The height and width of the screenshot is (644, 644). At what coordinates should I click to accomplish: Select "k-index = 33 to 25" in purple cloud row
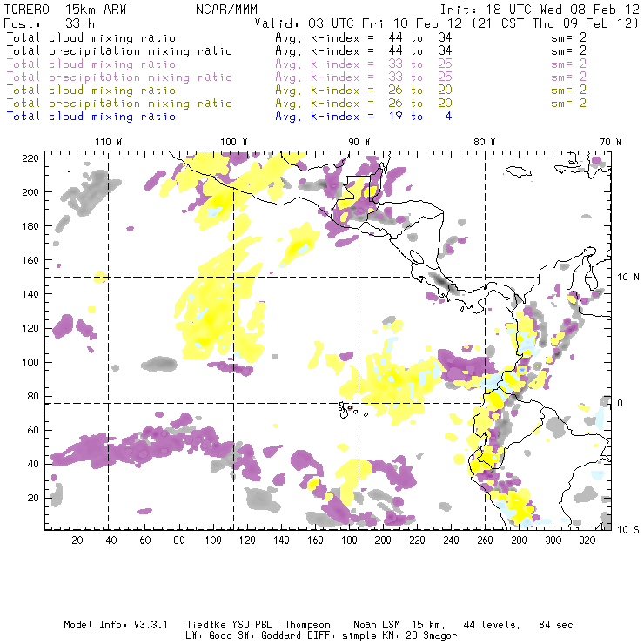381,64
